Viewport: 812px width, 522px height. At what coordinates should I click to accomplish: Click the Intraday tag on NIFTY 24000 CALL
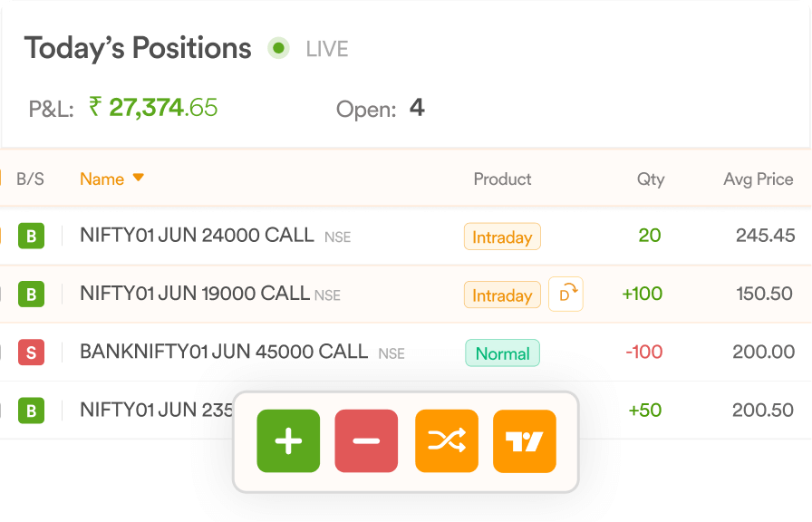click(x=502, y=237)
